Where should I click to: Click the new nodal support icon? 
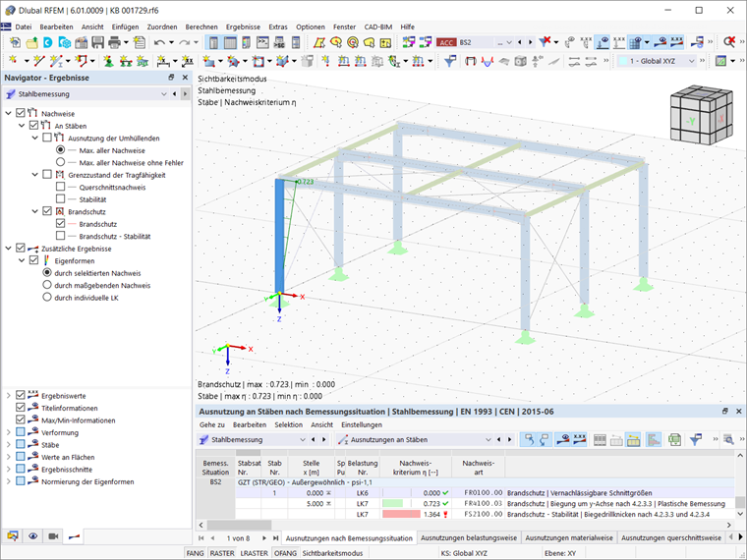(109, 61)
